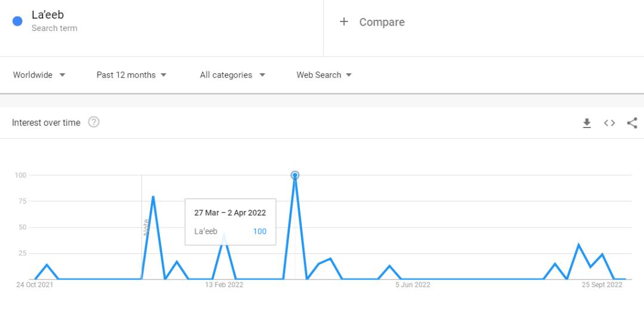This screenshot has height=317, width=644.
Task: Click the blue La'eeb color dot
Action: [18, 21]
